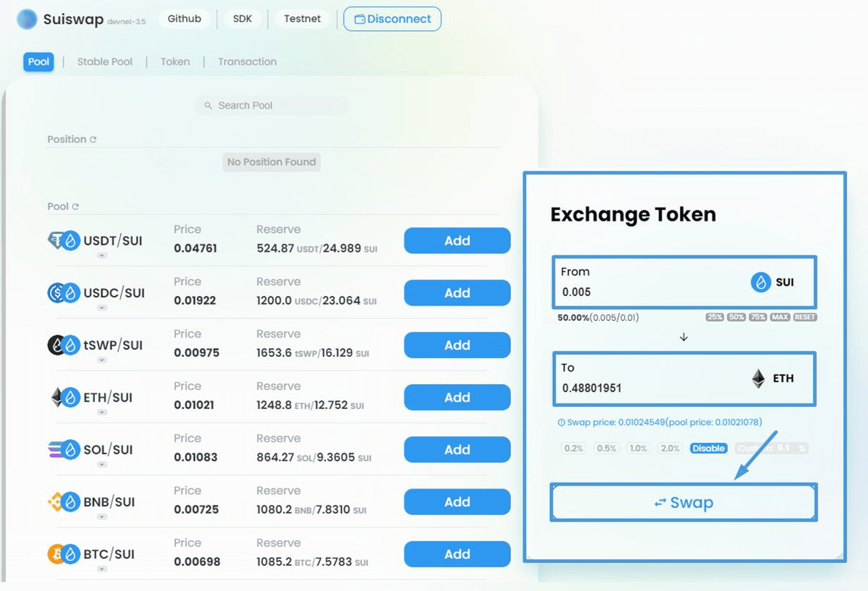Click the ETH/SUI price 0.01021

pyautogui.click(x=194, y=405)
